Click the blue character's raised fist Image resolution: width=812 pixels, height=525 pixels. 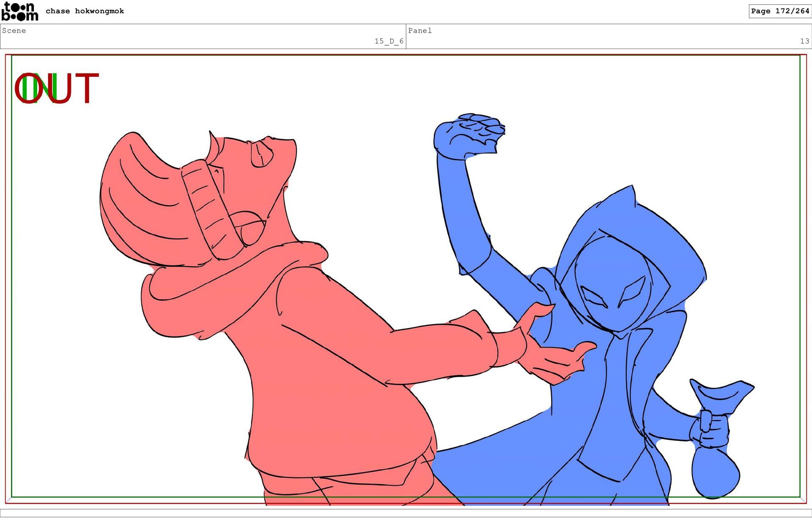coord(467,135)
